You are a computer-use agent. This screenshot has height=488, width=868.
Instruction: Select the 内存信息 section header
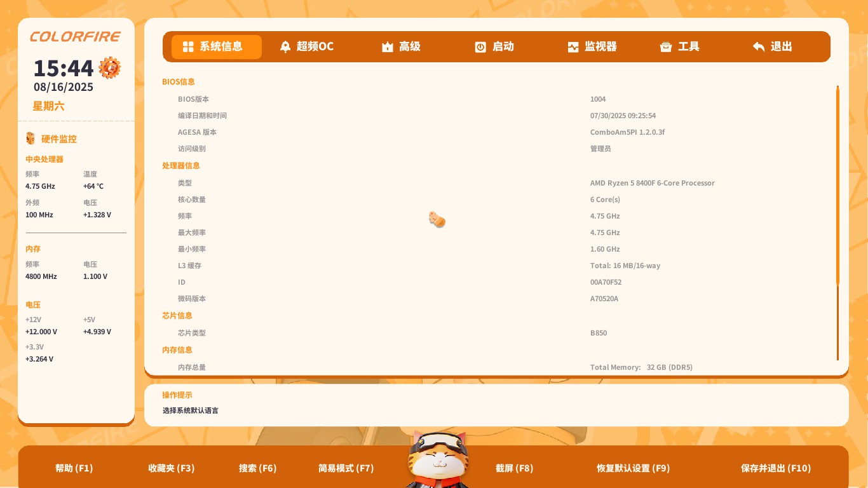pos(177,350)
